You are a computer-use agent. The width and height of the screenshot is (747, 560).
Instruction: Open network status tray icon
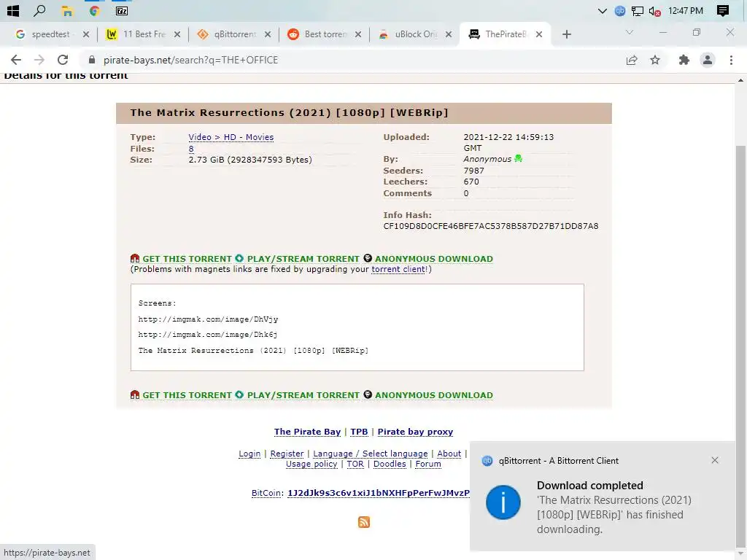[x=637, y=11]
